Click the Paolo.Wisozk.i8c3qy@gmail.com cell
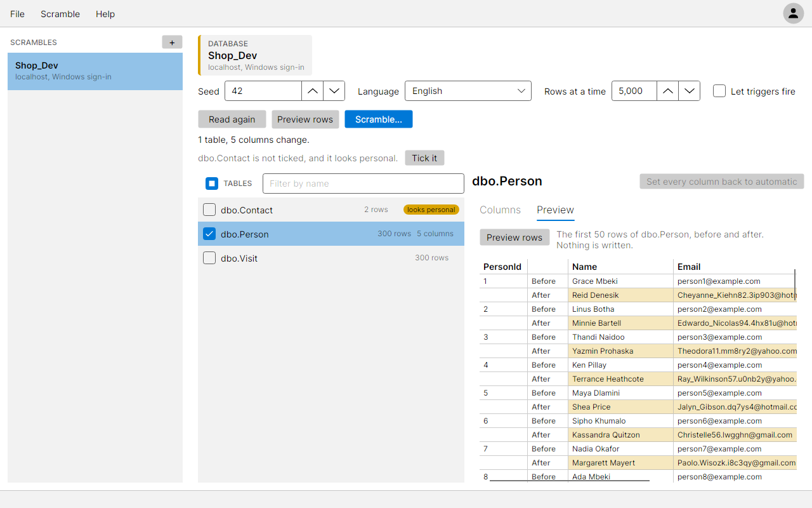The image size is (812, 508). point(735,463)
